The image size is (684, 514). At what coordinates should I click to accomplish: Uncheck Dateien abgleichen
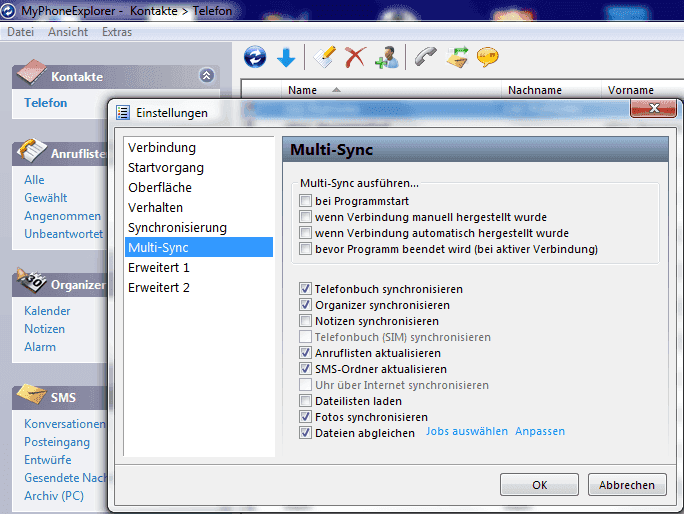[x=305, y=433]
